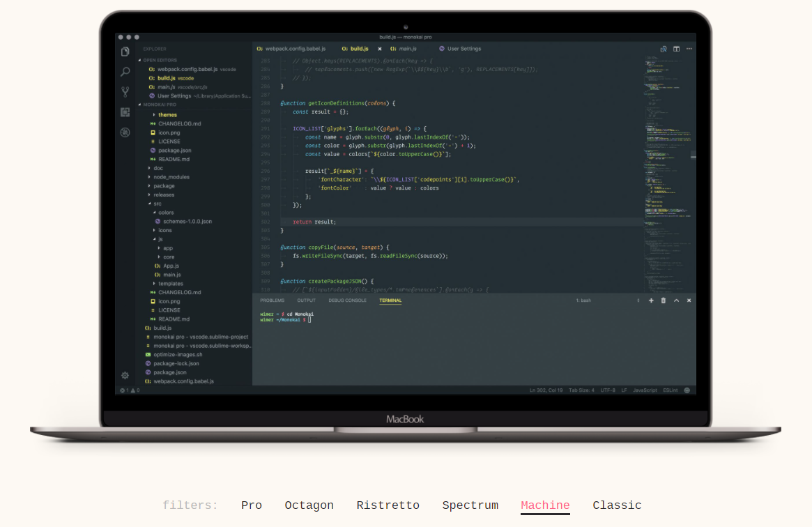Open the DEBUG CONSOLE tab
Screen dimensions: 812x527
(348, 300)
